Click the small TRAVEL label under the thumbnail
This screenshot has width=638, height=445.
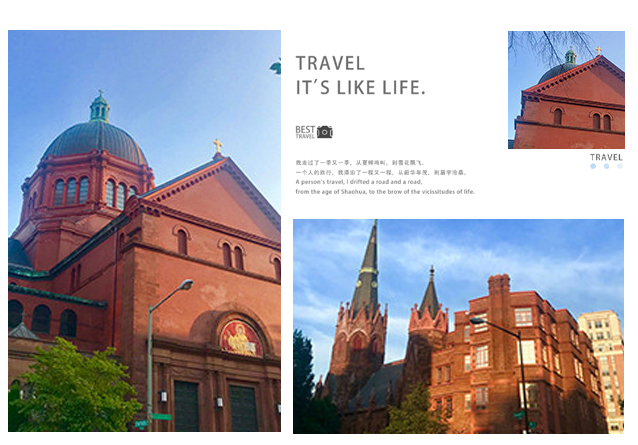pyautogui.click(x=606, y=157)
